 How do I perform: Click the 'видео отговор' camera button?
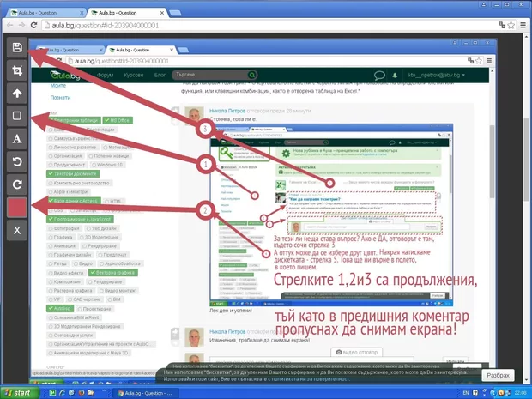[357, 352]
